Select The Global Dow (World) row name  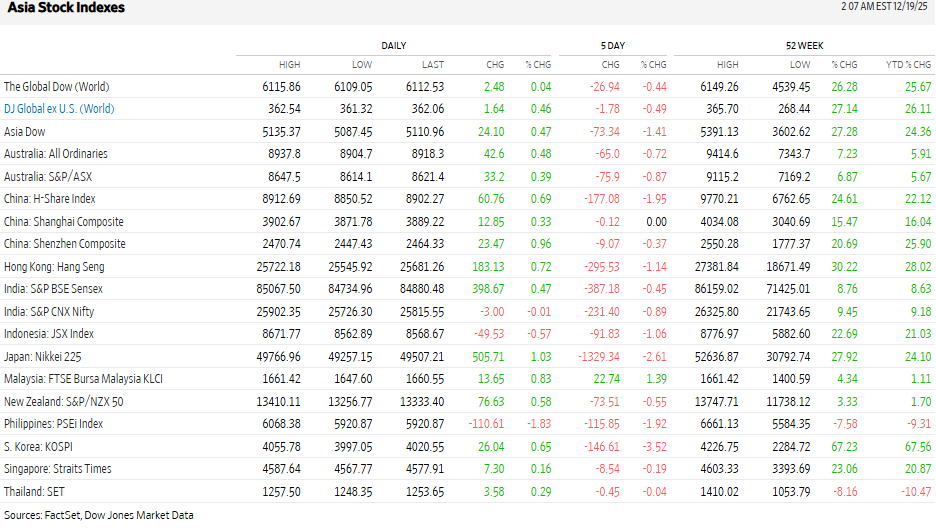point(57,87)
